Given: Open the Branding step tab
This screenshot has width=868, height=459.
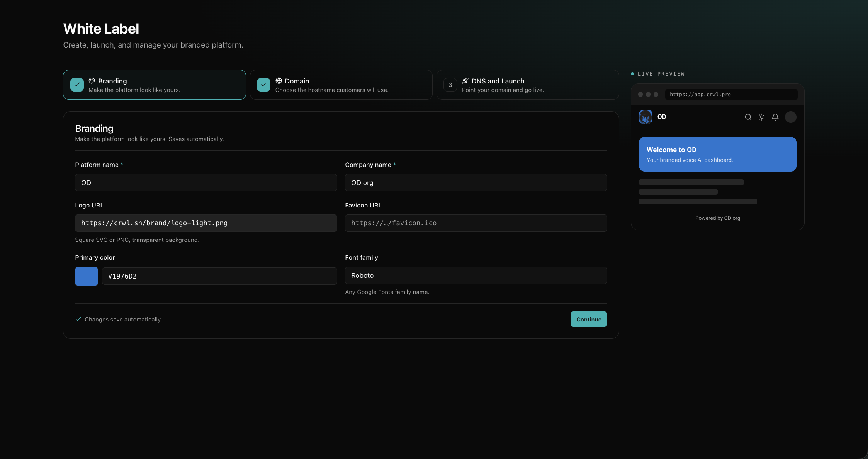Looking at the screenshot, I should point(154,85).
